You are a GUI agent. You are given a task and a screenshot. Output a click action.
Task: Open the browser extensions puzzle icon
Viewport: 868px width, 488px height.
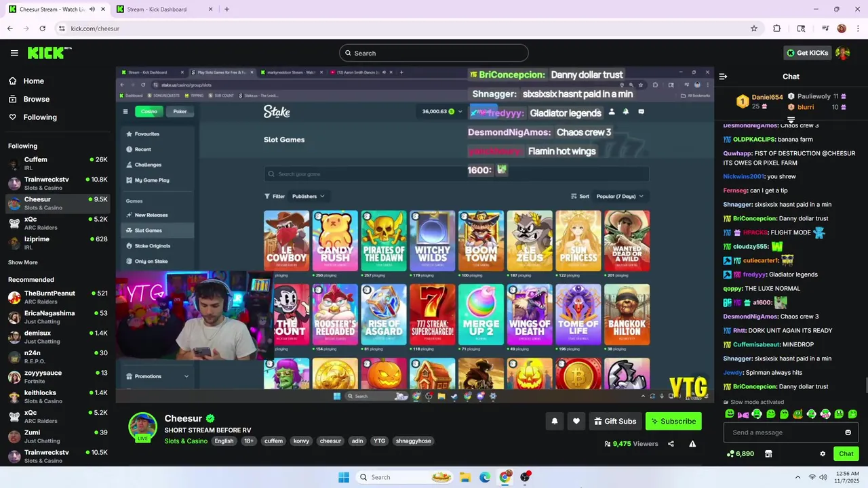pyautogui.click(x=777, y=28)
